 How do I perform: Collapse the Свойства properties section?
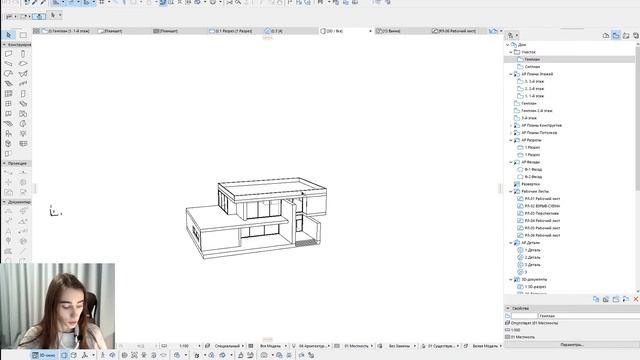click(508, 308)
